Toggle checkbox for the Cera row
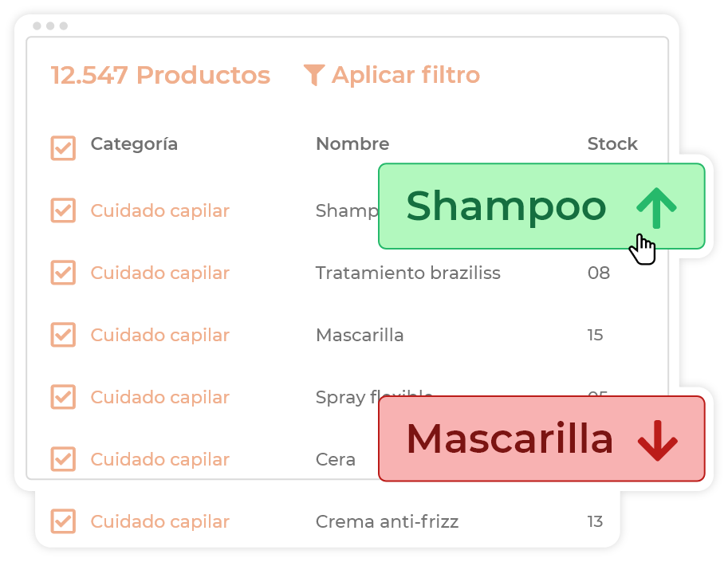Screen dimensions: 728x562 [x=63, y=459]
